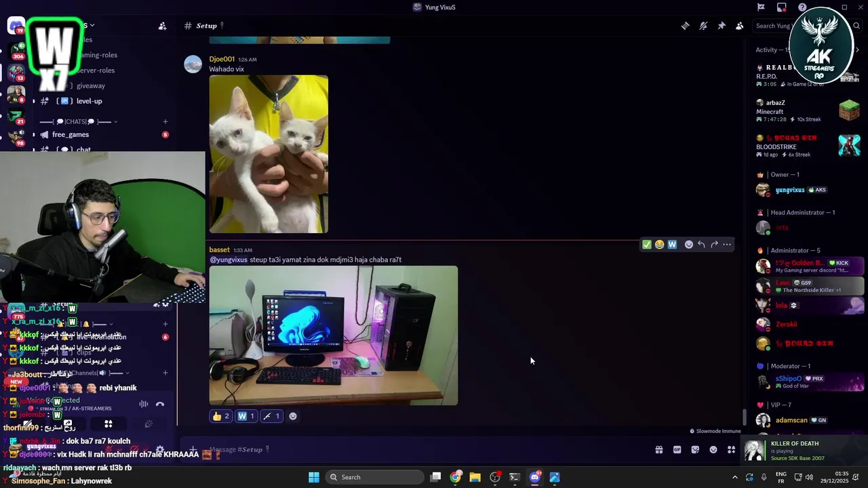Toggle W reaction under setup photo
This screenshot has width=868, height=488.
coord(245,416)
